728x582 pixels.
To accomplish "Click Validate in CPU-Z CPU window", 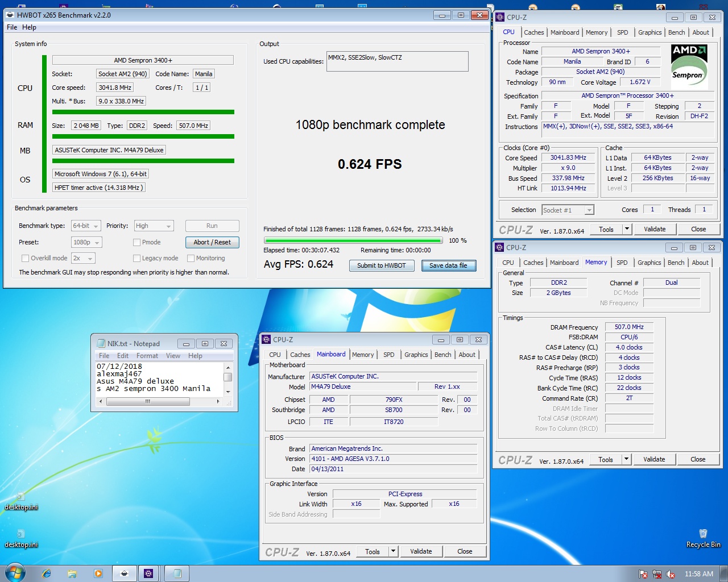I will 655,229.
